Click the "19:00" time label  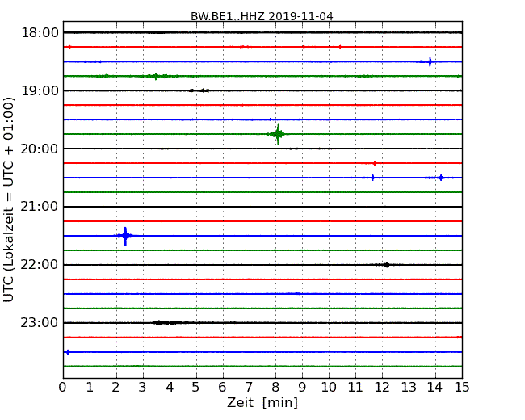click(x=40, y=90)
